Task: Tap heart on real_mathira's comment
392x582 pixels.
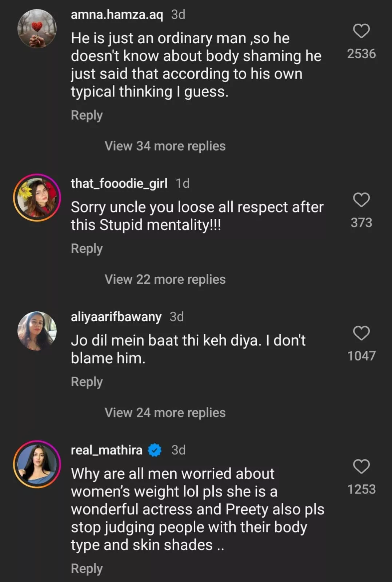Action: [361, 466]
